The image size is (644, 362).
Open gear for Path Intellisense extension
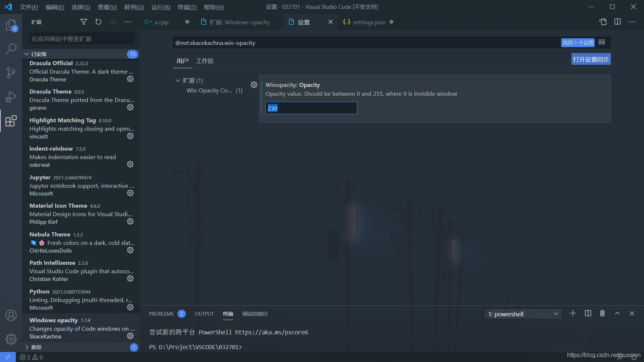(130, 278)
